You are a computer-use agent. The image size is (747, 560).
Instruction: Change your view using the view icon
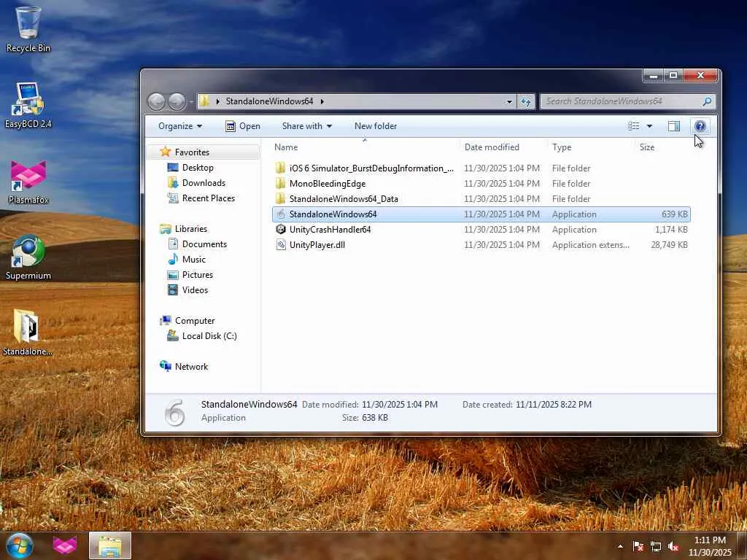coord(634,126)
